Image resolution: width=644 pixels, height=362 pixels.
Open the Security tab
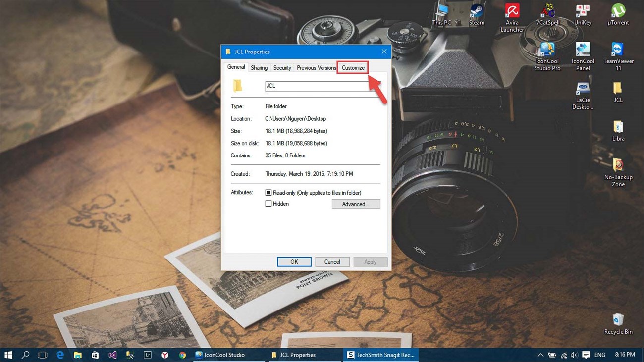[x=282, y=68]
